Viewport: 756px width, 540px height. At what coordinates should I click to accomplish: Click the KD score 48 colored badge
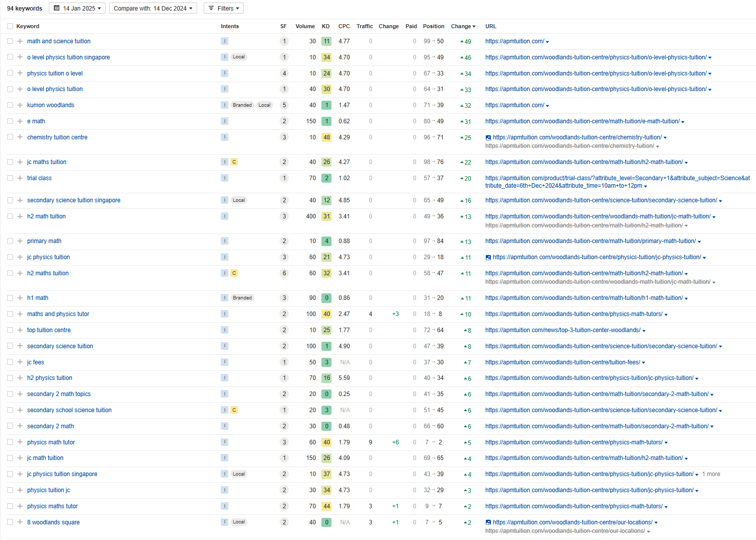coord(326,137)
